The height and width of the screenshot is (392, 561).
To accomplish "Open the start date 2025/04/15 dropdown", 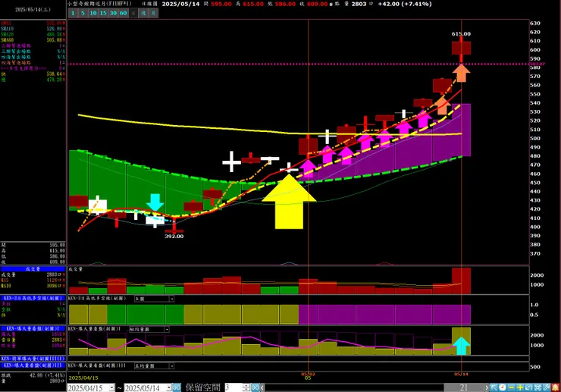I will pos(111,387).
